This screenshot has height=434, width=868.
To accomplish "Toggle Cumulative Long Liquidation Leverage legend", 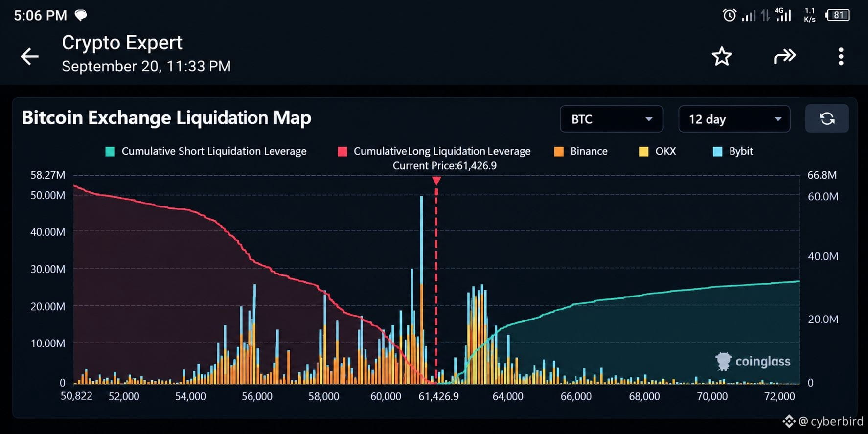I will (x=434, y=151).
